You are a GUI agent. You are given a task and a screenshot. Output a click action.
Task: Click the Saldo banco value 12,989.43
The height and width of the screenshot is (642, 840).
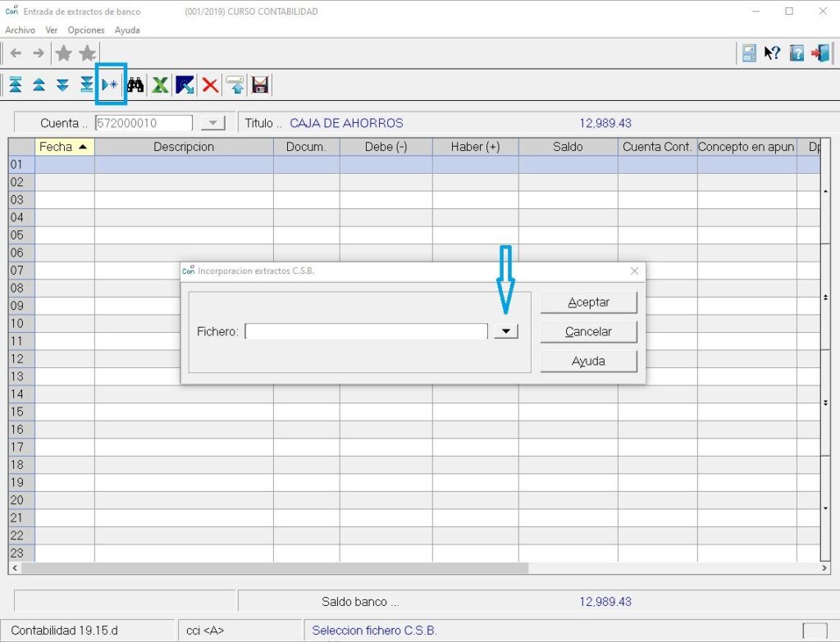[x=605, y=602]
